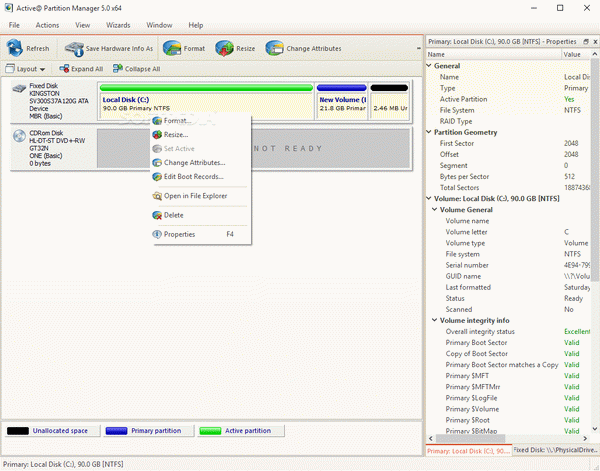
Task: Select the Primary $MFT row
Action: pyautogui.click(x=508, y=376)
